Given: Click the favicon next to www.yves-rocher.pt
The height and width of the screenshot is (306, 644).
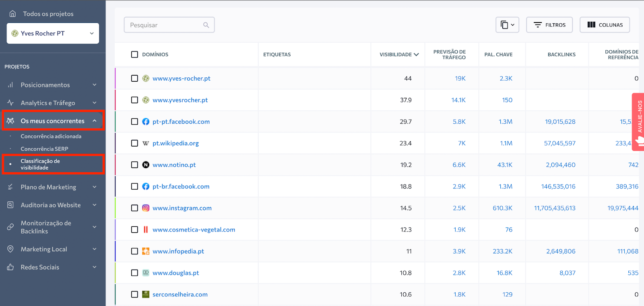Looking at the screenshot, I should coord(146,79).
